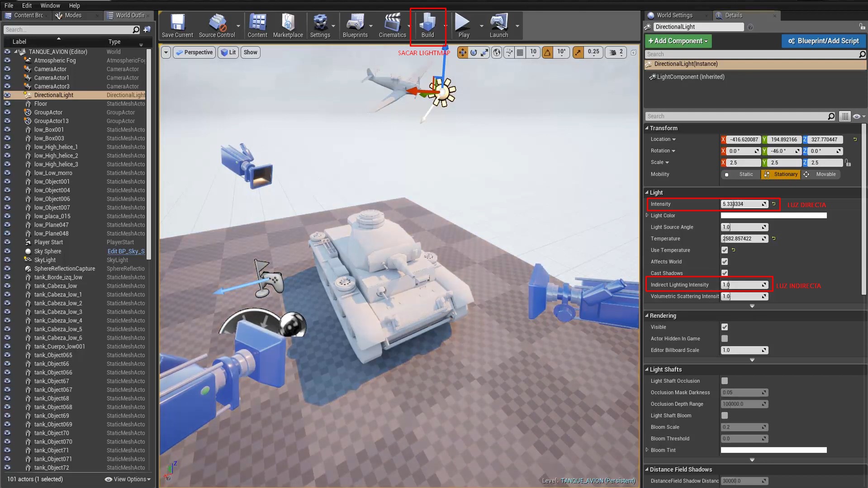Click the Save Current toolbar icon
The image size is (868, 488).
(177, 26)
